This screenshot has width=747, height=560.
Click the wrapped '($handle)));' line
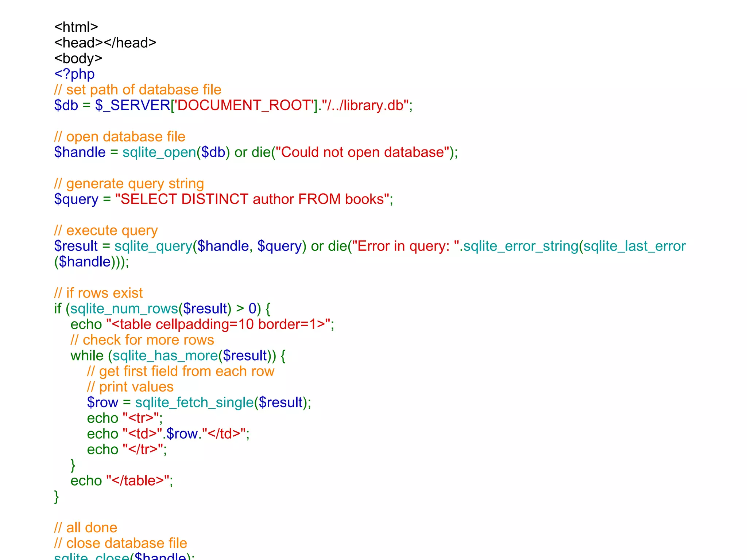(x=92, y=262)
